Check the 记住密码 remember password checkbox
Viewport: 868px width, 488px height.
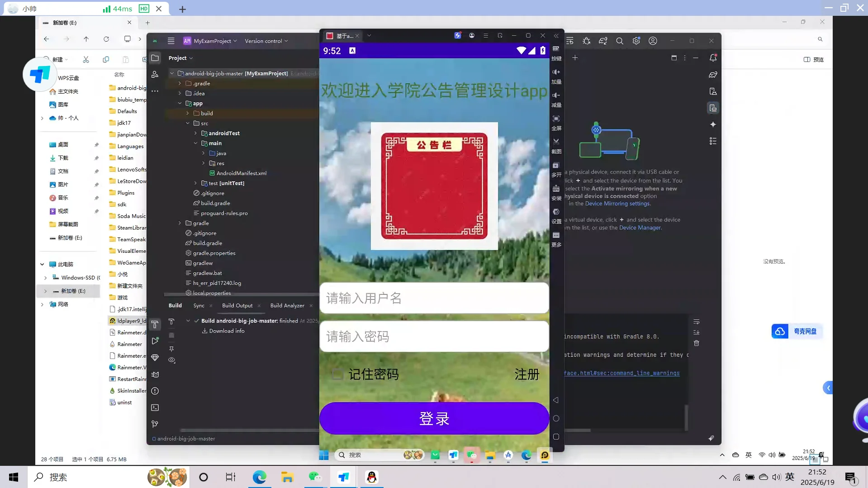click(x=337, y=374)
